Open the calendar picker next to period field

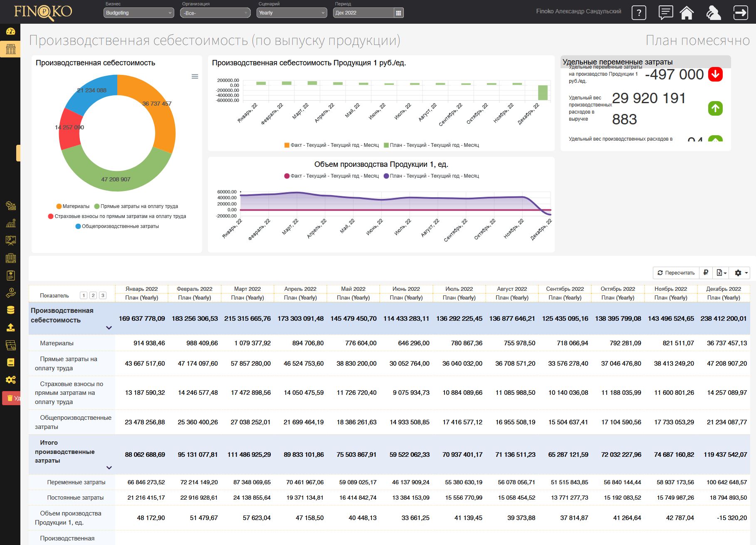pyautogui.click(x=398, y=13)
